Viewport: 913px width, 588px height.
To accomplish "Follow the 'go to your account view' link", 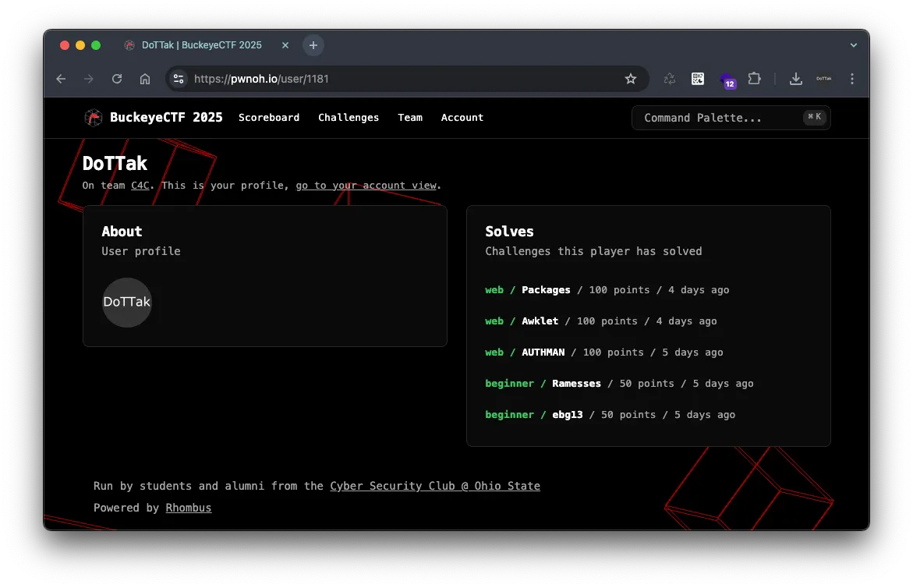I will click(x=366, y=186).
